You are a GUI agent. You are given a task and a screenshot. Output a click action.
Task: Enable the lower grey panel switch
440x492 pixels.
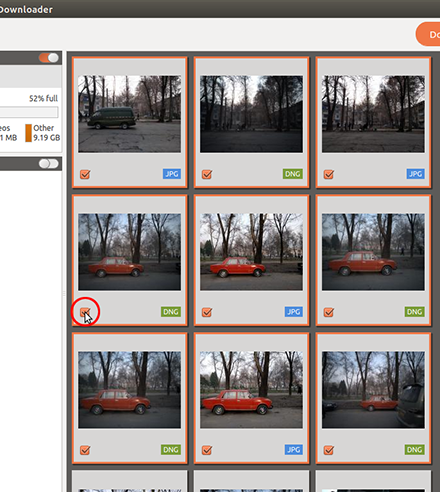coord(49,164)
